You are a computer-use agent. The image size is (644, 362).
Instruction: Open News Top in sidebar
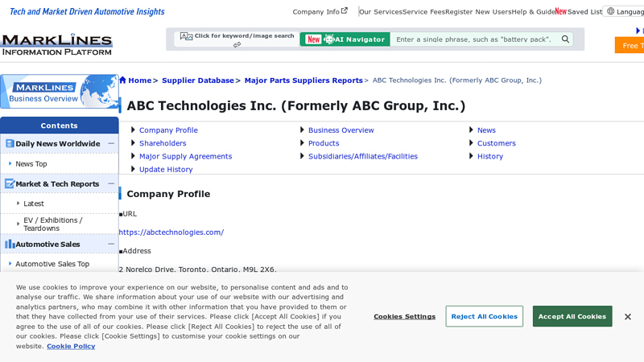(31, 164)
